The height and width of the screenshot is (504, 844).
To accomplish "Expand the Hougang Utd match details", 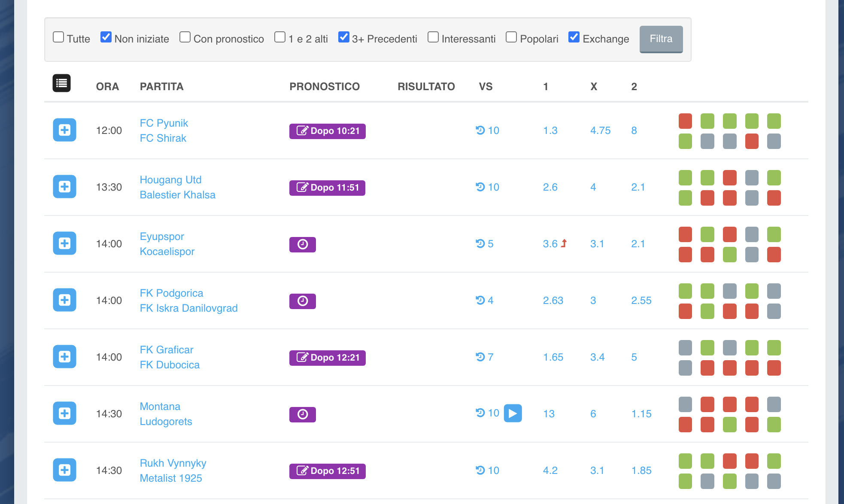I will pyautogui.click(x=64, y=187).
